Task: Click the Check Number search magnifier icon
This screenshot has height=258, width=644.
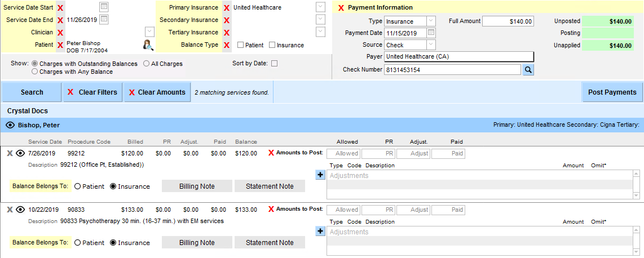Action: (528, 70)
